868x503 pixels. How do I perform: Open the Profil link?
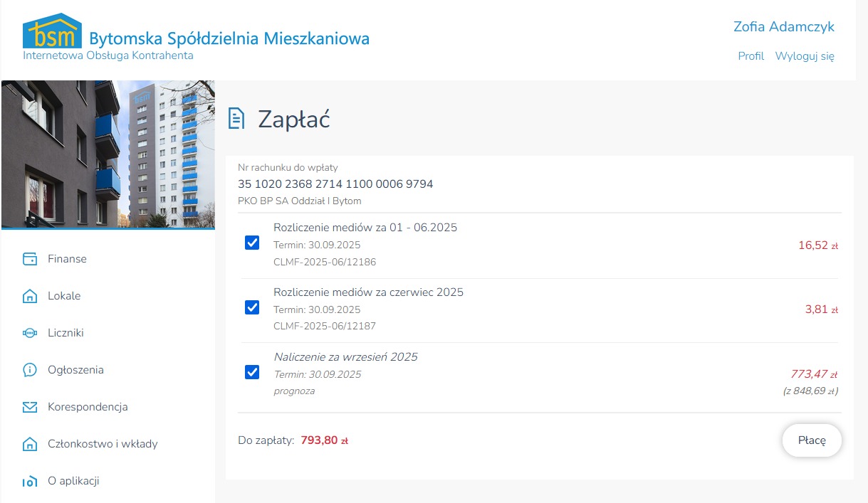[x=751, y=56]
